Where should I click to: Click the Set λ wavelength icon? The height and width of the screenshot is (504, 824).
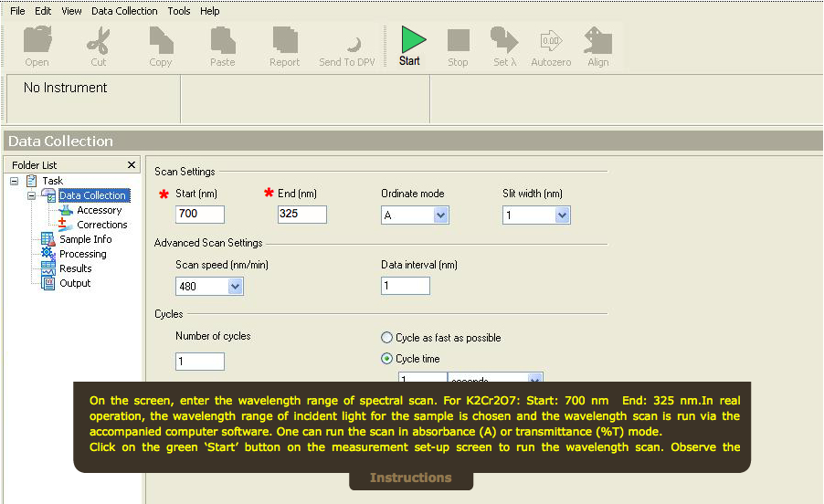click(504, 45)
